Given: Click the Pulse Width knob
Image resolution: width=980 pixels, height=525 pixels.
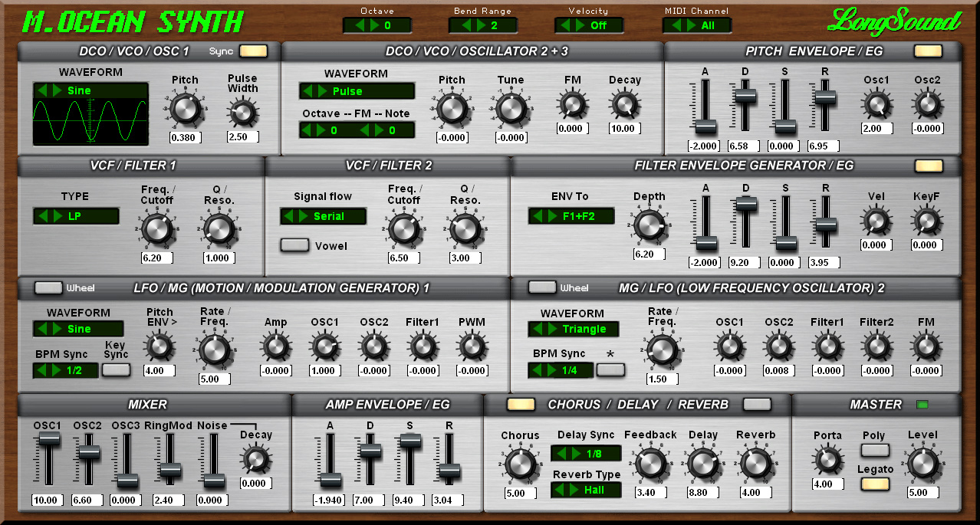Looking at the screenshot, I should [242, 113].
